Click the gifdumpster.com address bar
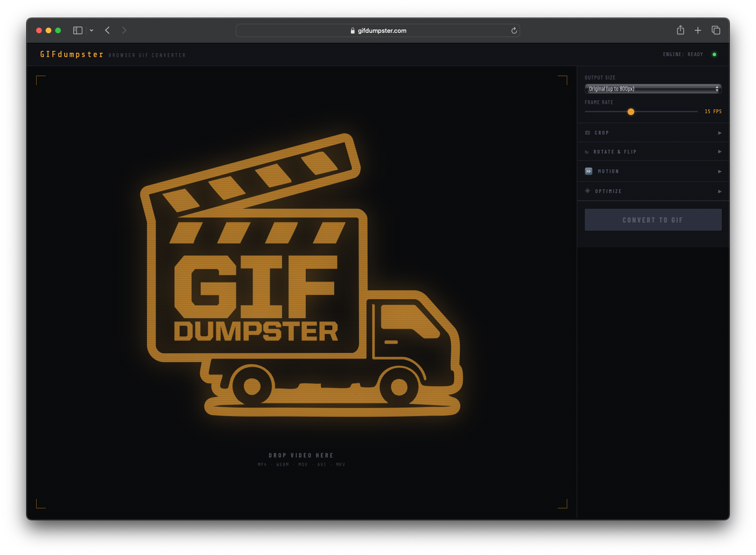Screen dimensions: 756x555 [378, 30]
